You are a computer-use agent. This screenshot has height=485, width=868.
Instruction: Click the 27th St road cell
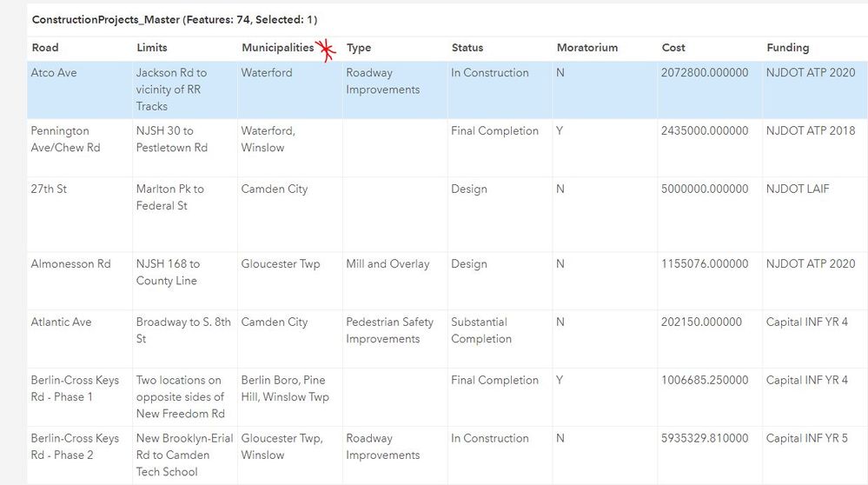click(49, 189)
